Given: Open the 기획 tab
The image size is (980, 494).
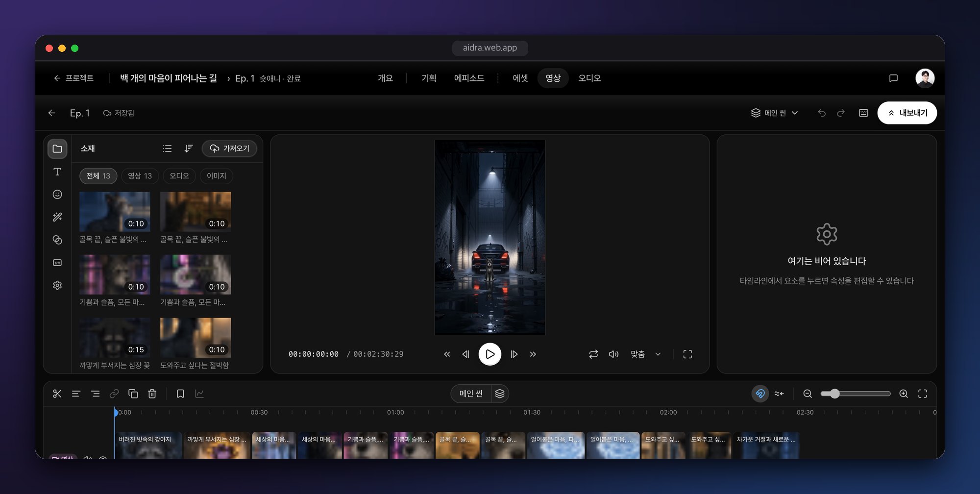Looking at the screenshot, I should click(x=429, y=78).
